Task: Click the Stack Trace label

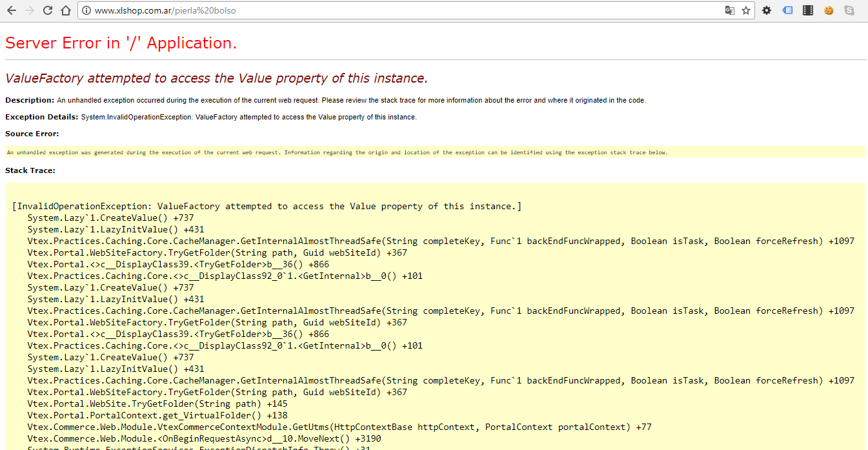Action: pyautogui.click(x=28, y=170)
